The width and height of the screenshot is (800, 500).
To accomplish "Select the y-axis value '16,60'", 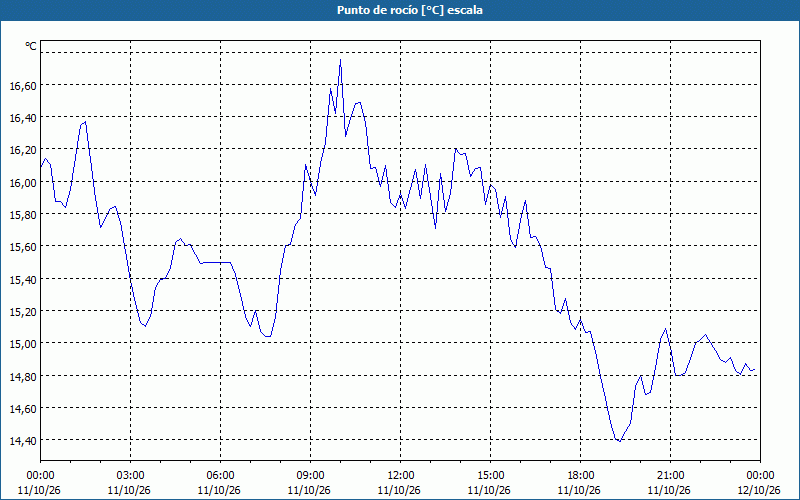I will coord(23,86).
